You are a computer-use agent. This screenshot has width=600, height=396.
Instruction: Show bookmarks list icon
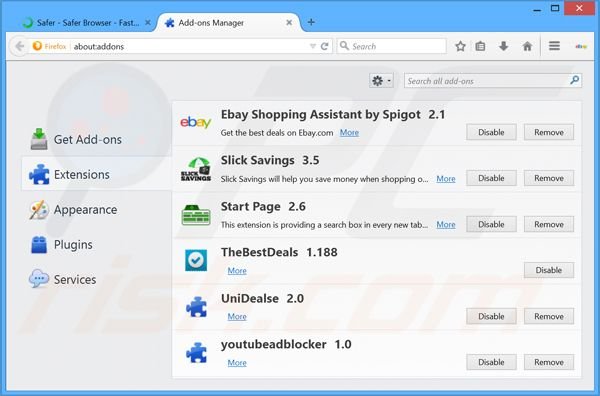480,46
